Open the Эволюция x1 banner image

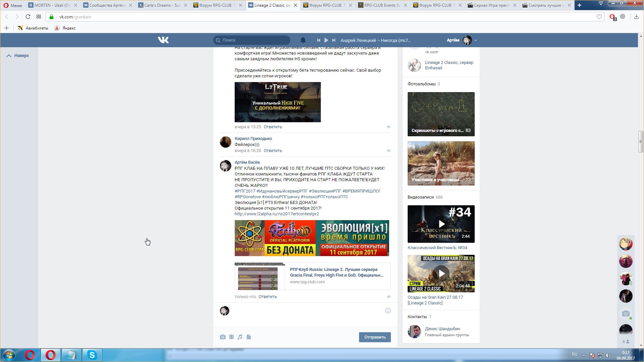pyautogui.click(x=312, y=238)
